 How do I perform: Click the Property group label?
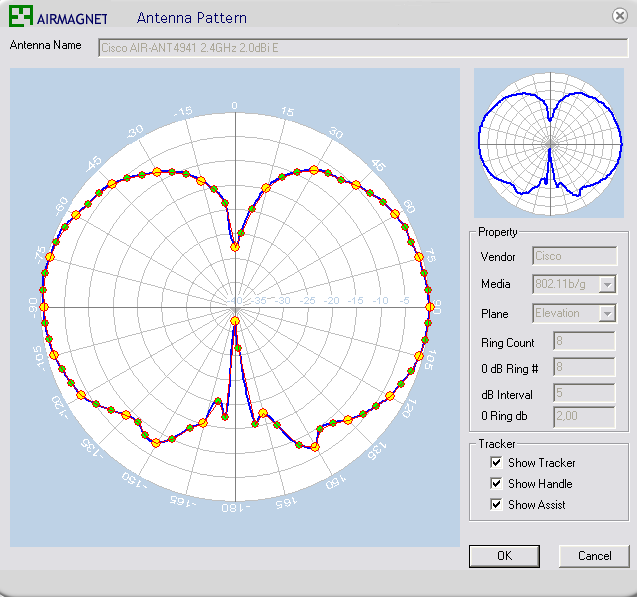(498, 232)
